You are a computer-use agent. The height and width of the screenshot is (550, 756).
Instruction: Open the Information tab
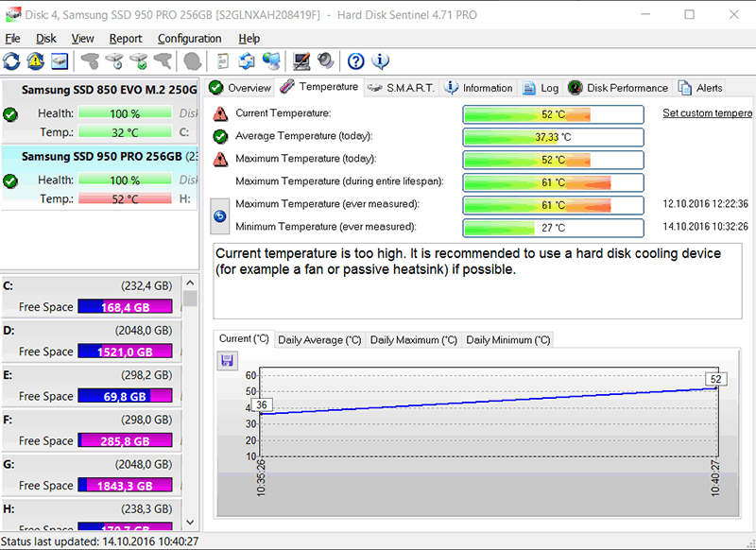click(478, 88)
